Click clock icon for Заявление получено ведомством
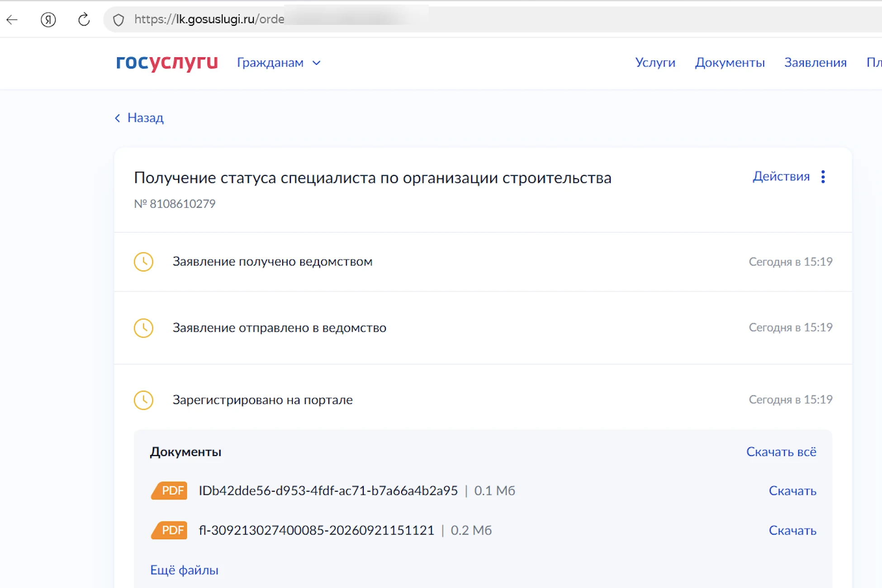 click(x=143, y=262)
